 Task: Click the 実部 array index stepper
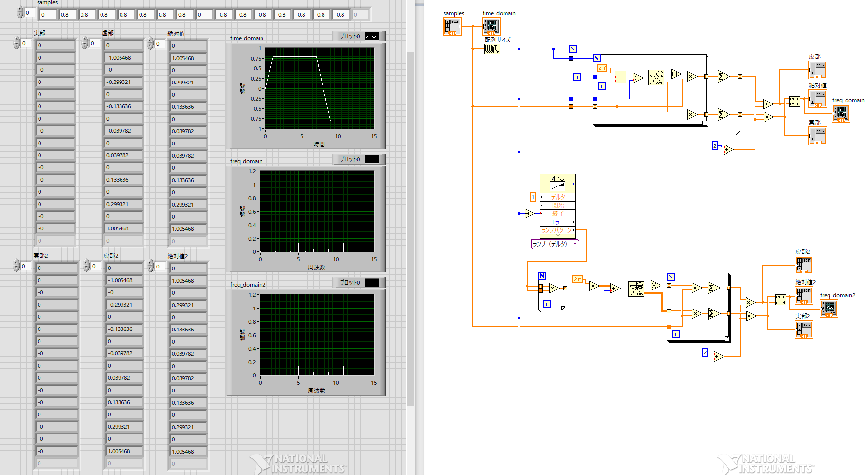pyautogui.click(x=17, y=43)
